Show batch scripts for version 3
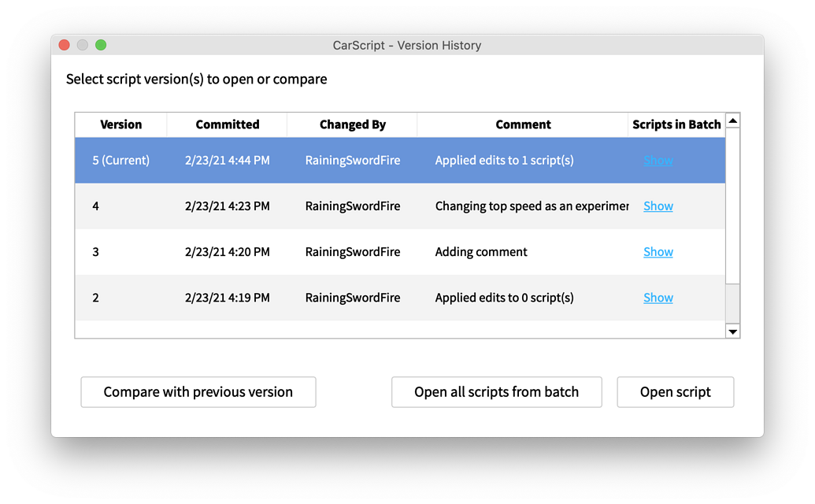 tap(658, 251)
